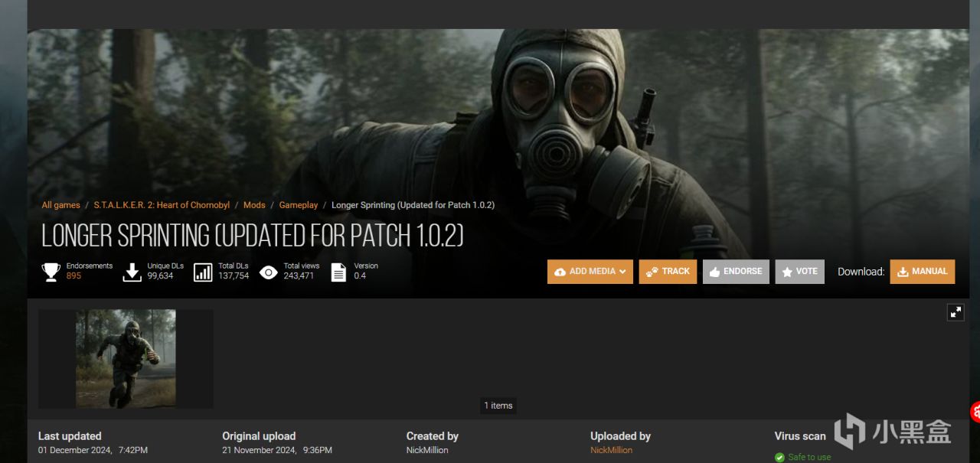
Task: Go to All games breadcrumb
Action: click(x=60, y=205)
